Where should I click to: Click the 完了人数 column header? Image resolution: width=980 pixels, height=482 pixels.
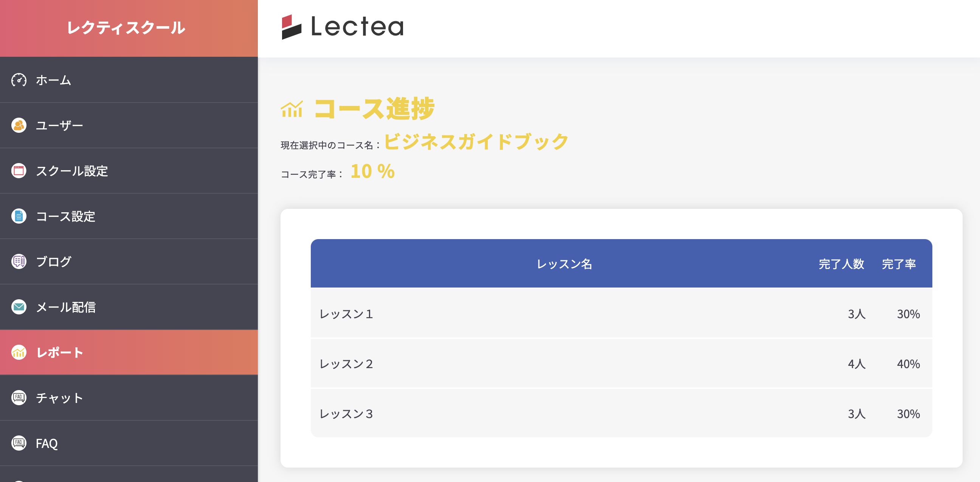[841, 264]
